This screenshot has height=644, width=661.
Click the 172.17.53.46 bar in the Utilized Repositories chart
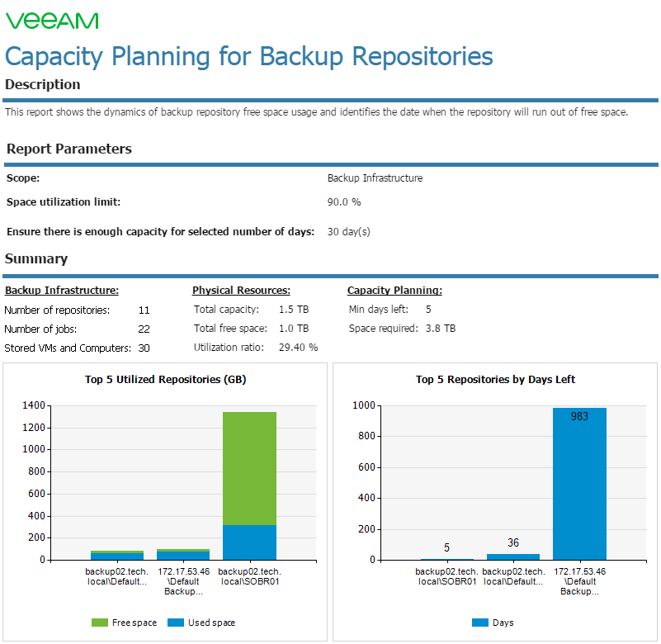183,555
